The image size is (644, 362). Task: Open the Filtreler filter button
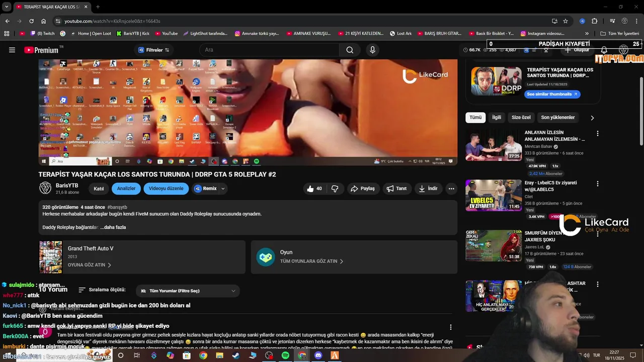pyautogui.click(x=153, y=50)
